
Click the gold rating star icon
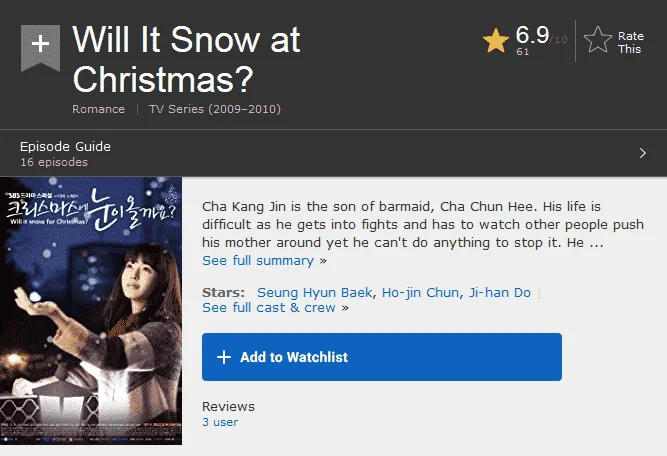pyautogui.click(x=496, y=40)
